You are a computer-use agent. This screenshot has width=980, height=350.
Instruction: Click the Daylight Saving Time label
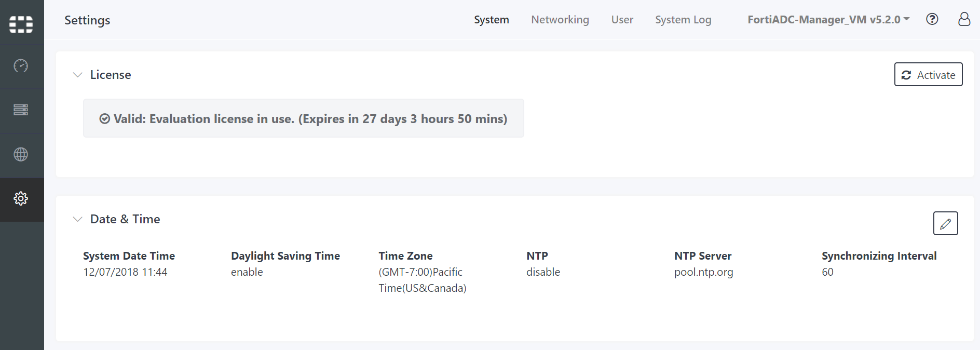285,256
